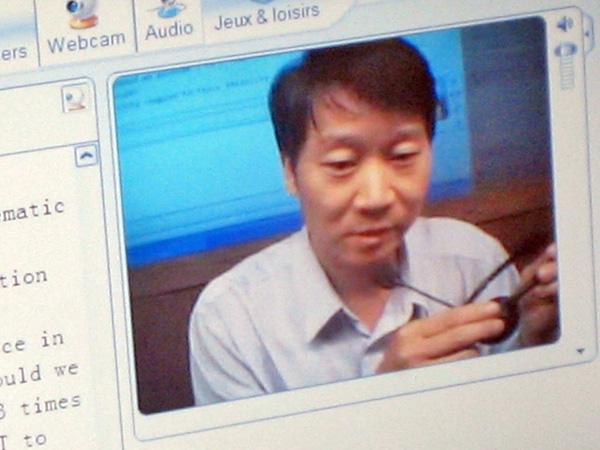Image resolution: width=600 pixels, height=450 pixels.
Task: Open the Audio tab
Action: [169, 23]
